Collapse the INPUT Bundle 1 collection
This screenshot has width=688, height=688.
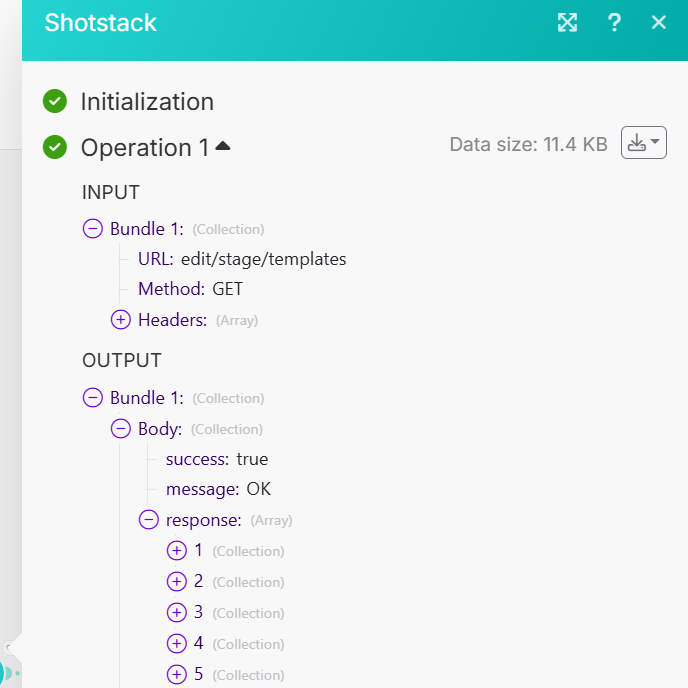(x=93, y=229)
